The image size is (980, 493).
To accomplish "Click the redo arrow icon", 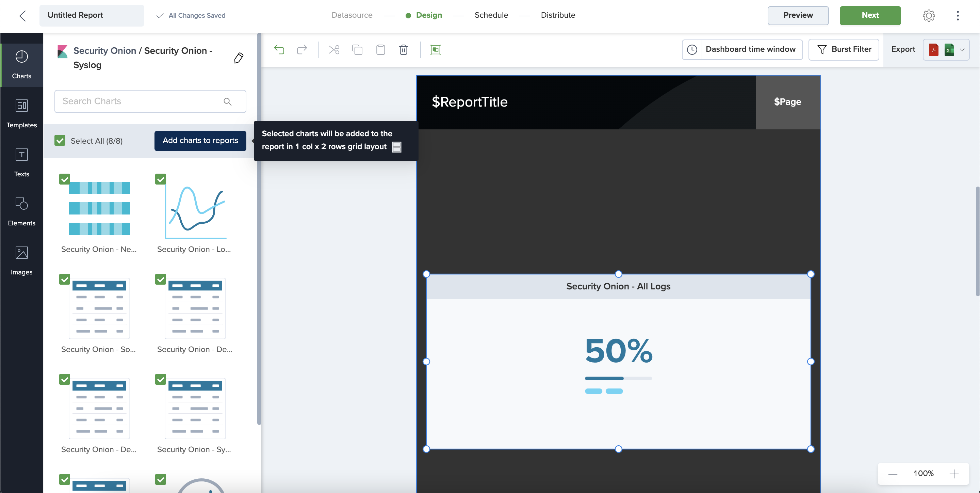I will (x=302, y=49).
